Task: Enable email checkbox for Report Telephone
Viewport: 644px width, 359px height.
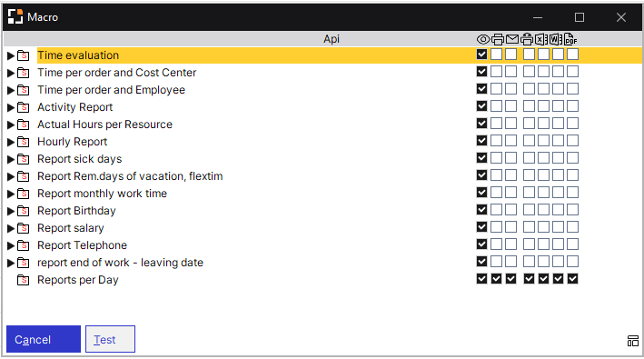Action: [510, 244]
